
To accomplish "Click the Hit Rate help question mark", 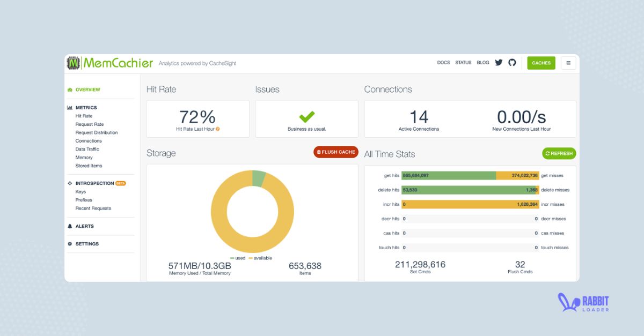I will [218, 129].
